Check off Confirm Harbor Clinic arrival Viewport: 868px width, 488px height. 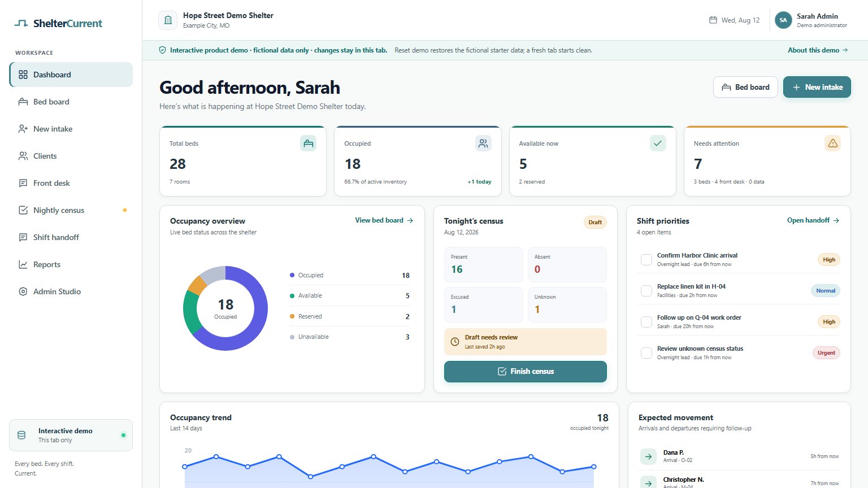646,260
